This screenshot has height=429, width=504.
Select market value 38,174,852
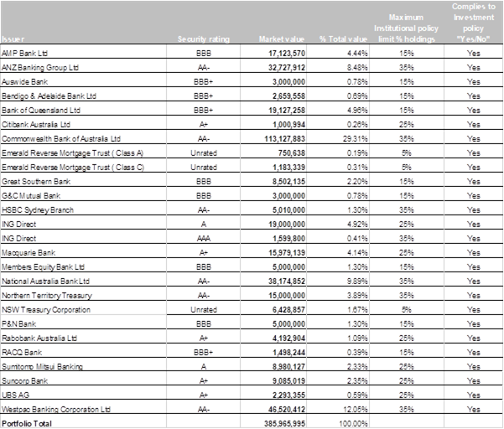click(287, 282)
